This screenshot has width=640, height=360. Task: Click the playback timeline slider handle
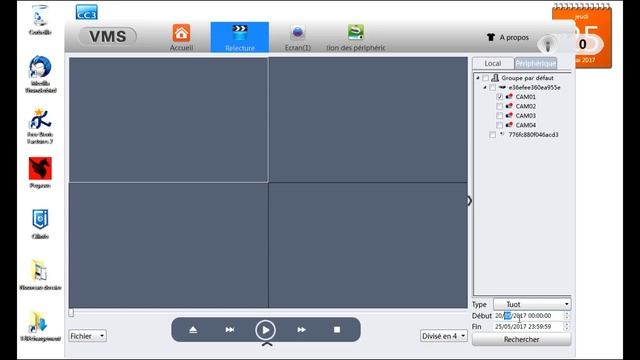[71, 313]
